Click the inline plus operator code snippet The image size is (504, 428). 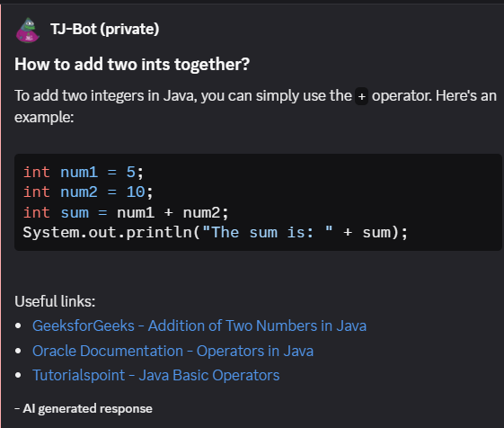(x=362, y=96)
